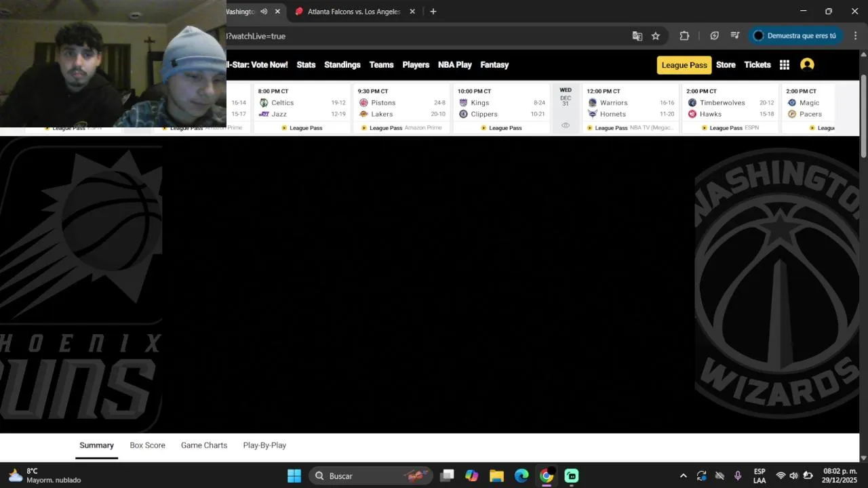Open the Windows Start menu
This screenshot has height=488, width=868.
[x=294, y=476]
